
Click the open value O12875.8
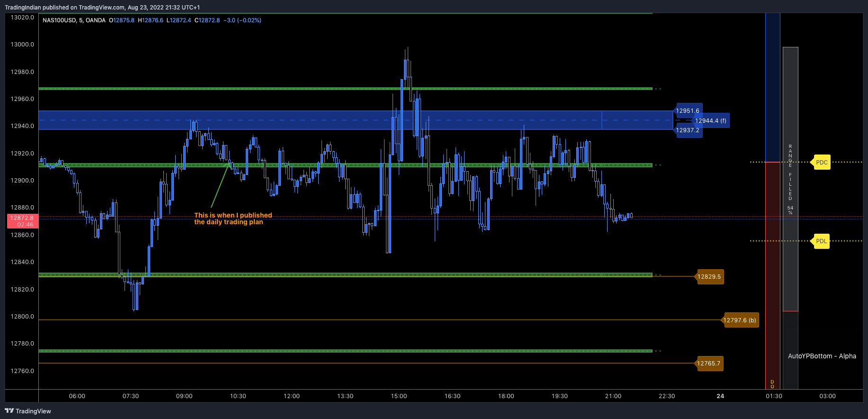pos(122,20)
